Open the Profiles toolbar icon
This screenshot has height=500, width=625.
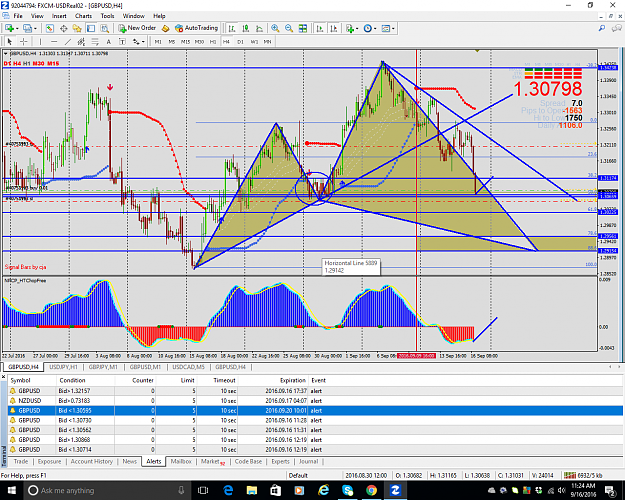[x=27, y=28]
